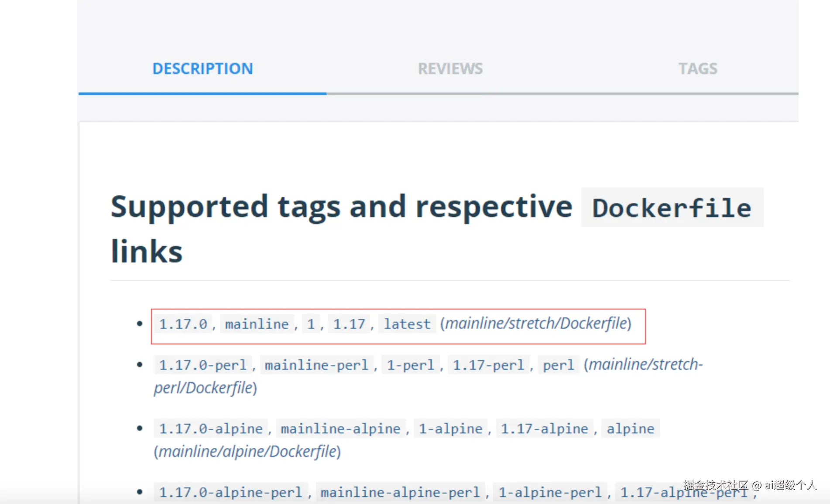Click the latest tag label

[x=407, y=324]
